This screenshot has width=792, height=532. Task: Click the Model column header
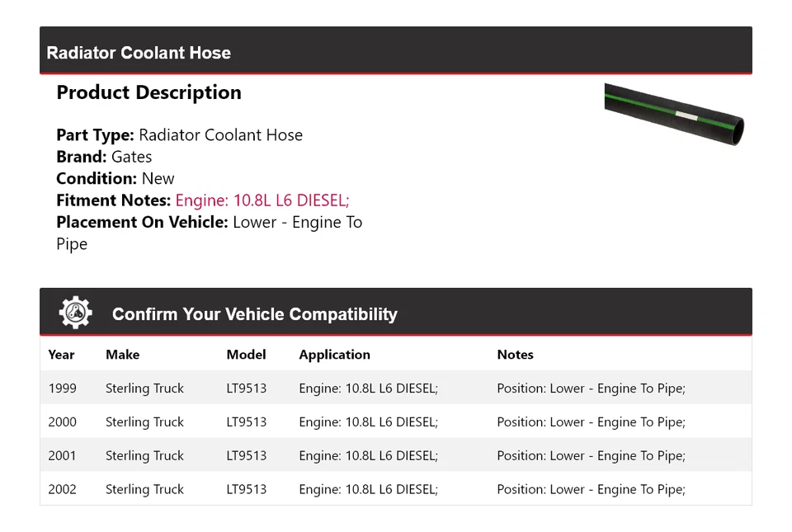click(x=246, y=355)
